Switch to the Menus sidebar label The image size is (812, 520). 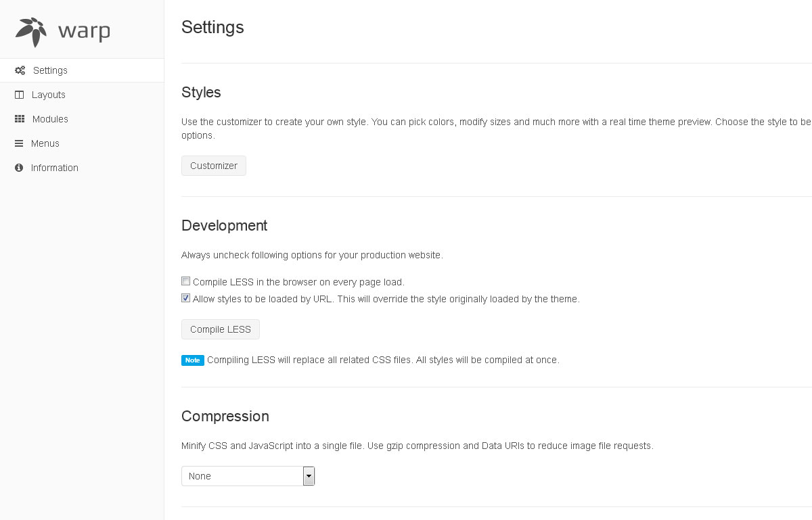click(x=45, y=143)
